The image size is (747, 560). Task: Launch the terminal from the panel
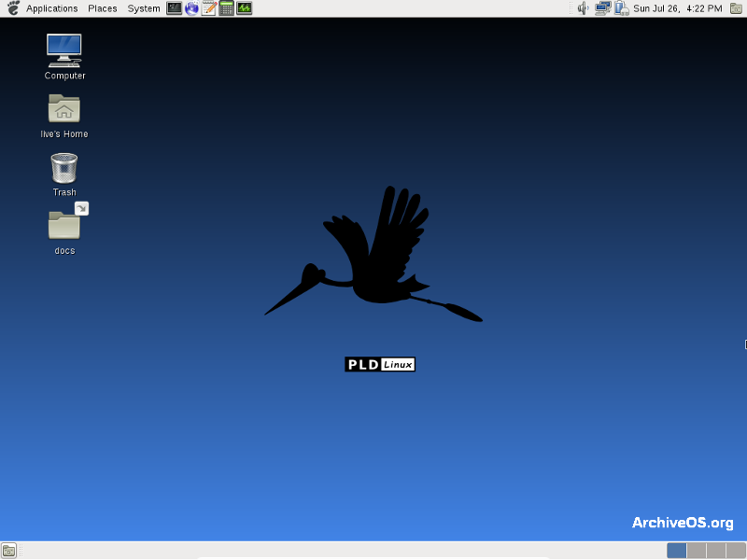tap(174, 8)
